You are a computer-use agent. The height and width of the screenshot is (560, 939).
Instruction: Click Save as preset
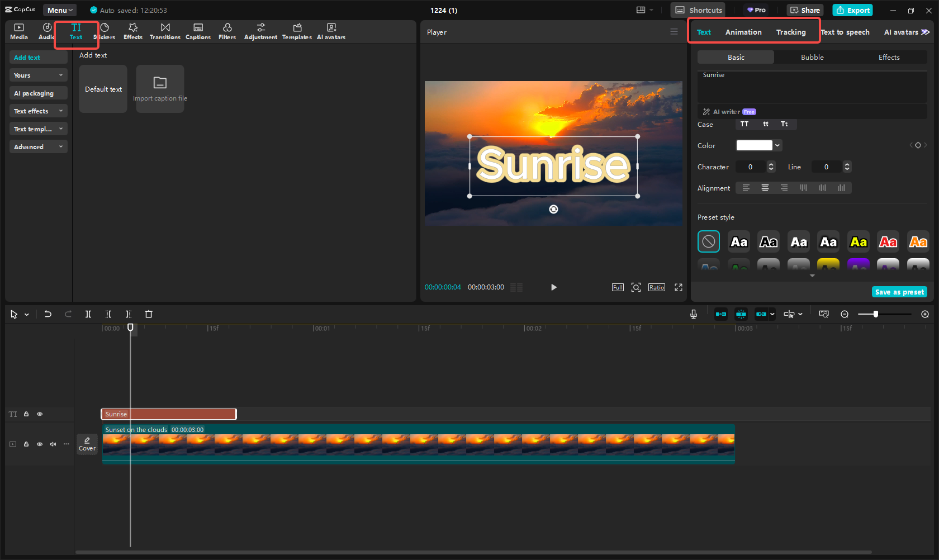click(899, 291)
